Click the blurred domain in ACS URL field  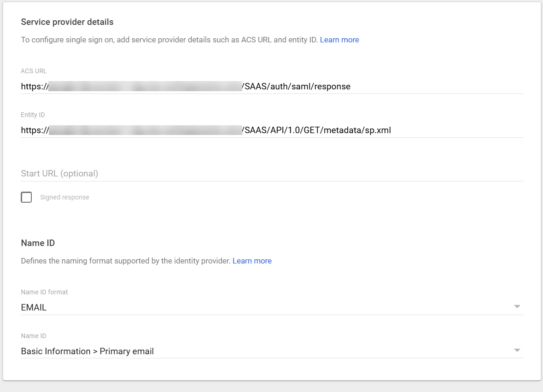click(x=145, y=86)
